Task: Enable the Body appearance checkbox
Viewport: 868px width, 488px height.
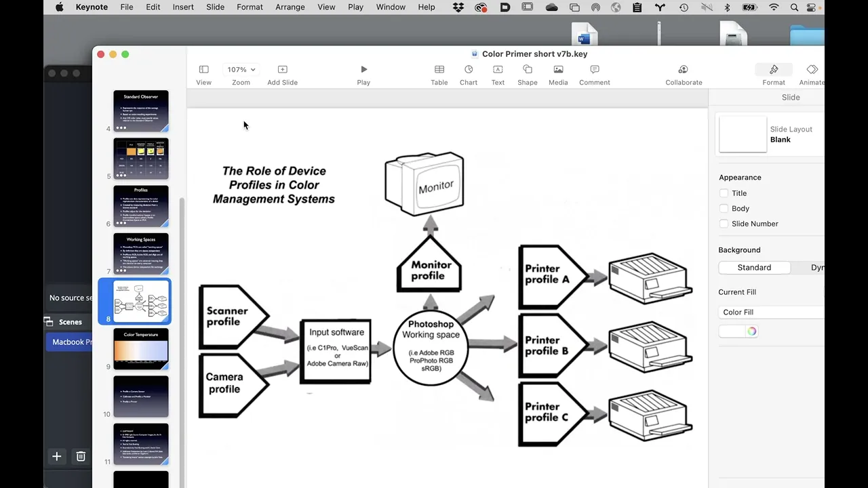Action: coord(724,208)
